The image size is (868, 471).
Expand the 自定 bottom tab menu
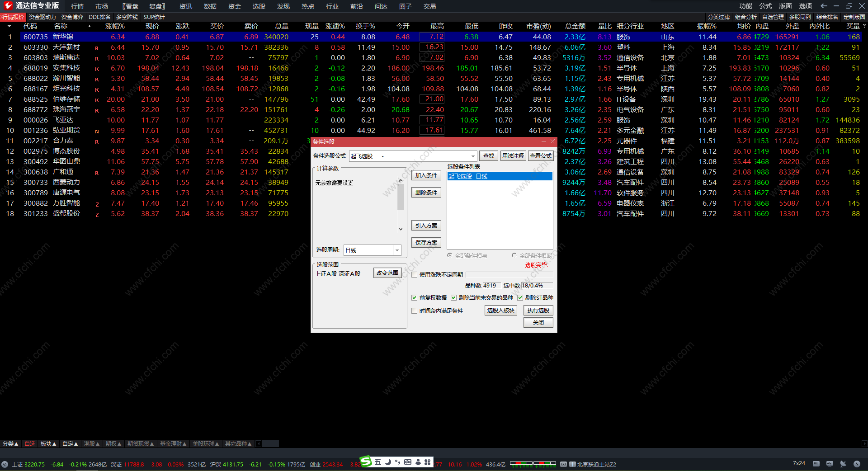click(70, 444)
